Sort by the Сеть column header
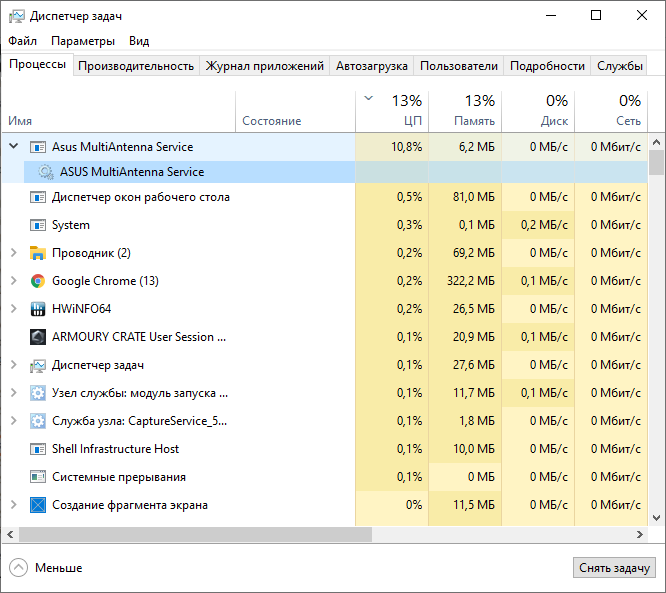 (611, 111)
